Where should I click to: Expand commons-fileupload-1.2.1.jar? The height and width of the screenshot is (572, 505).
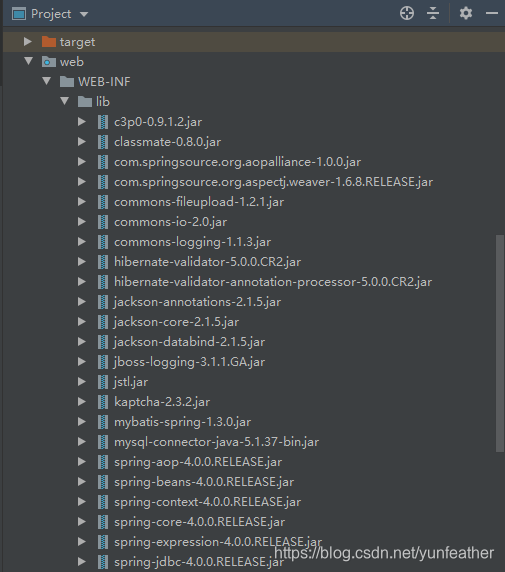(x=82, y=201)
